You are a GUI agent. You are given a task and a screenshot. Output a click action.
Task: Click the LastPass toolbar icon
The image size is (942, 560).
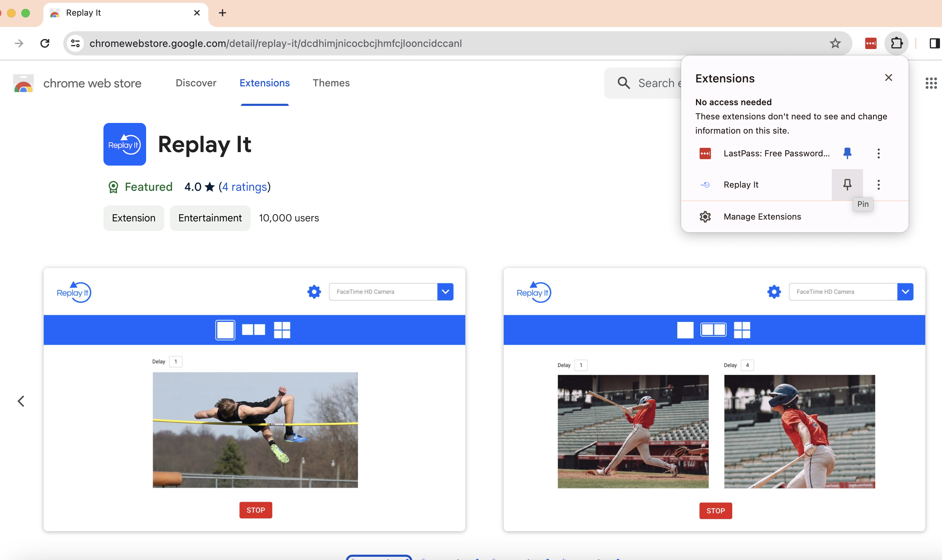click(870, 43)
